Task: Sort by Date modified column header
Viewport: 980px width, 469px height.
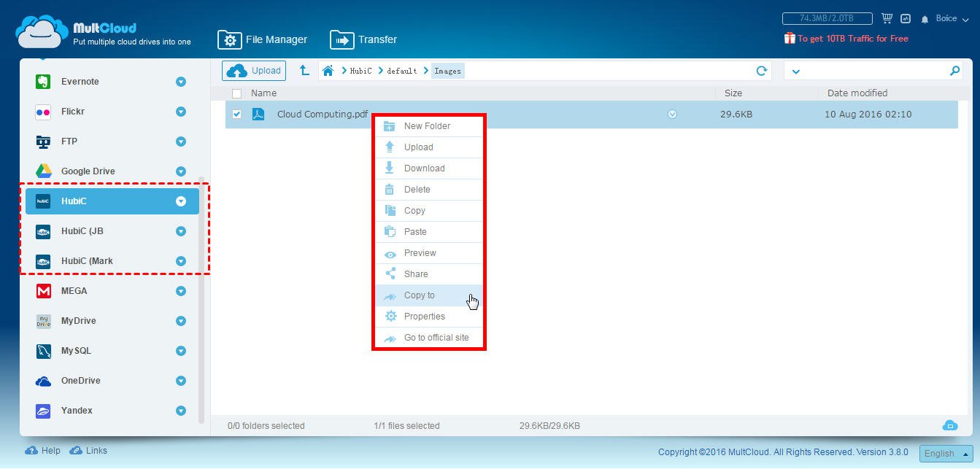Action: (x=857, y=93)
